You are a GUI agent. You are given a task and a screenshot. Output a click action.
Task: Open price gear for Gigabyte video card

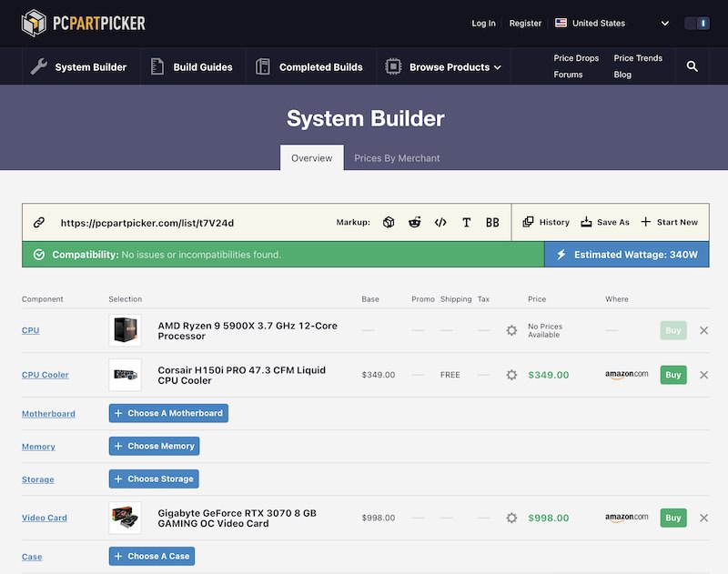(x=511, y=518)
